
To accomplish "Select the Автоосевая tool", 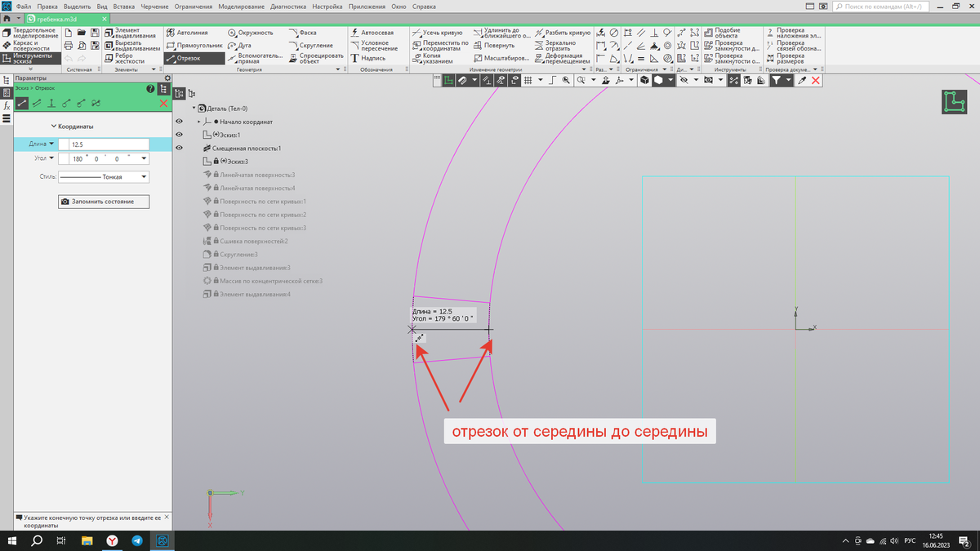I will tap(372, 33).
